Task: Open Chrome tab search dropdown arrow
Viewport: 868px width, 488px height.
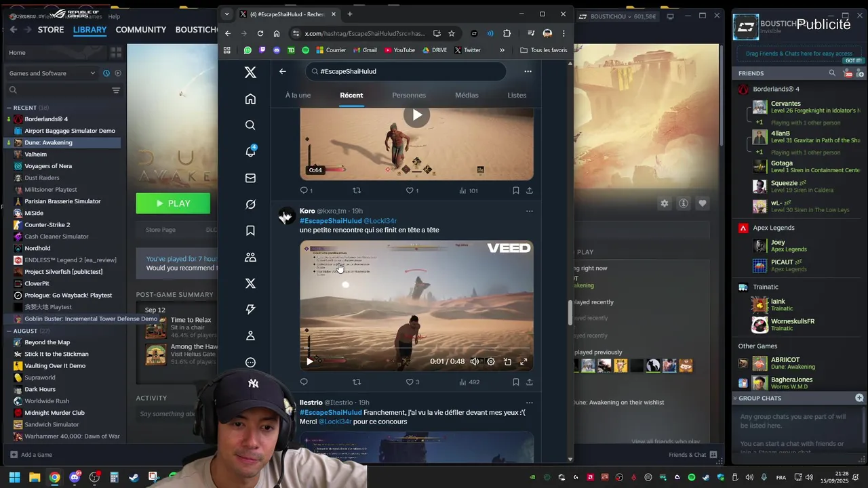Action: [x=226, y=14]
